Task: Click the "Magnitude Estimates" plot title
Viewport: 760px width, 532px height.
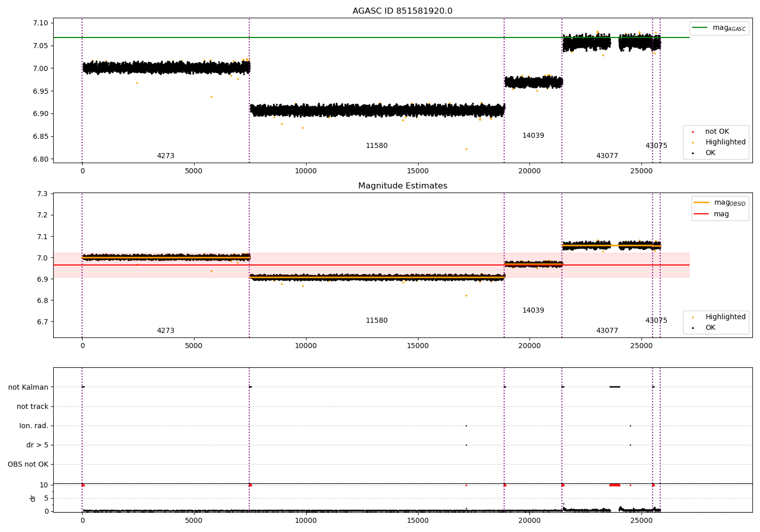Action: pyautogui.click(x=402, y=186)
